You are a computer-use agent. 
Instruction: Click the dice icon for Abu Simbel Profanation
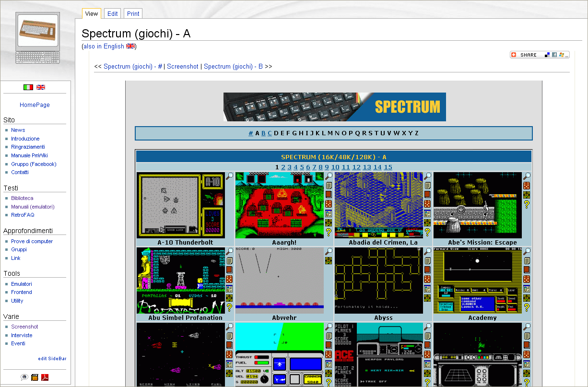[x=230, y=279]
